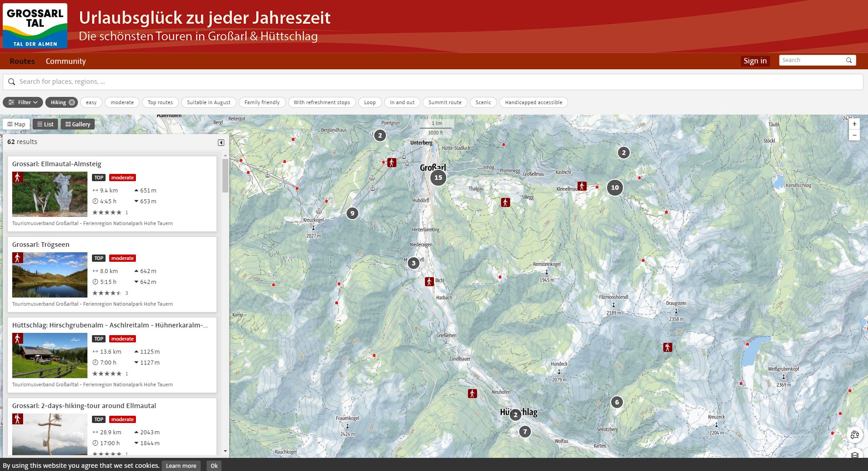This screenshot has width=868, height=471.
Task: Click the Sign in button
Action: click(755, 61)
